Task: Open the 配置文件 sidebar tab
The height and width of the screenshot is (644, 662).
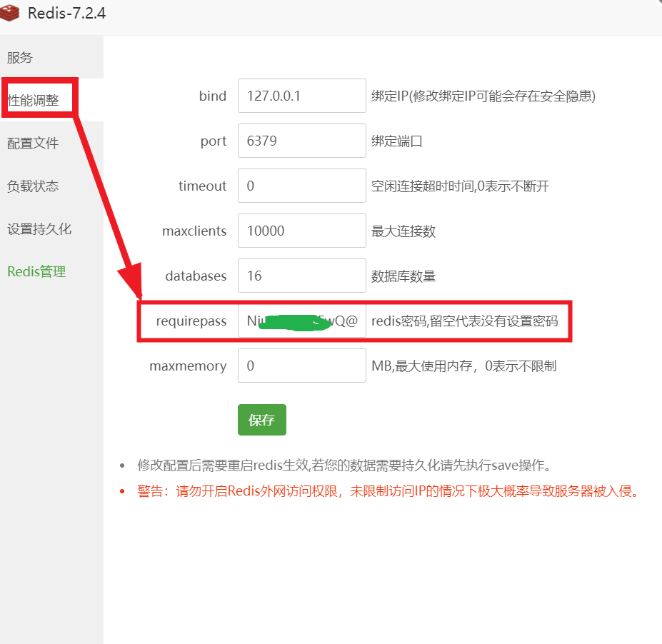Action: (33, 144)
